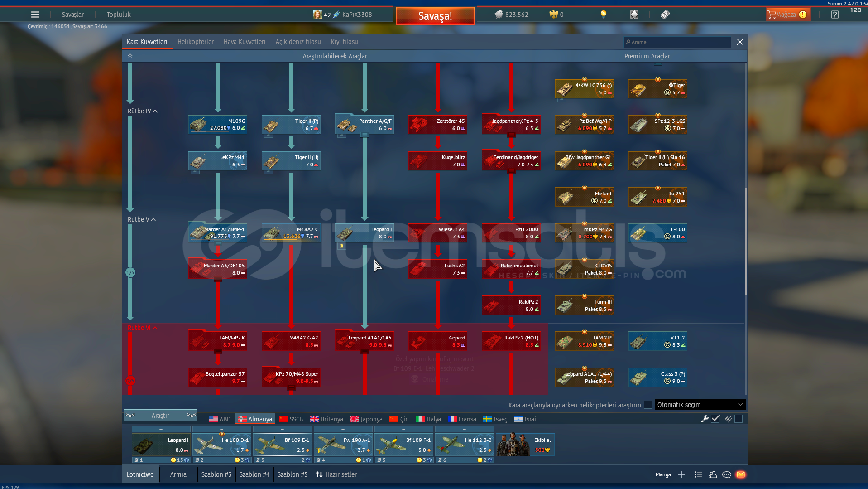Screen dimensions: 868x489
Task: Switch to Armia preset tab
Action: (x=178, y=474)
